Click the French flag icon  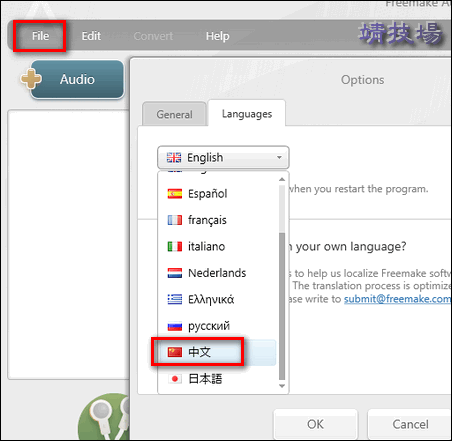[175, 220]
